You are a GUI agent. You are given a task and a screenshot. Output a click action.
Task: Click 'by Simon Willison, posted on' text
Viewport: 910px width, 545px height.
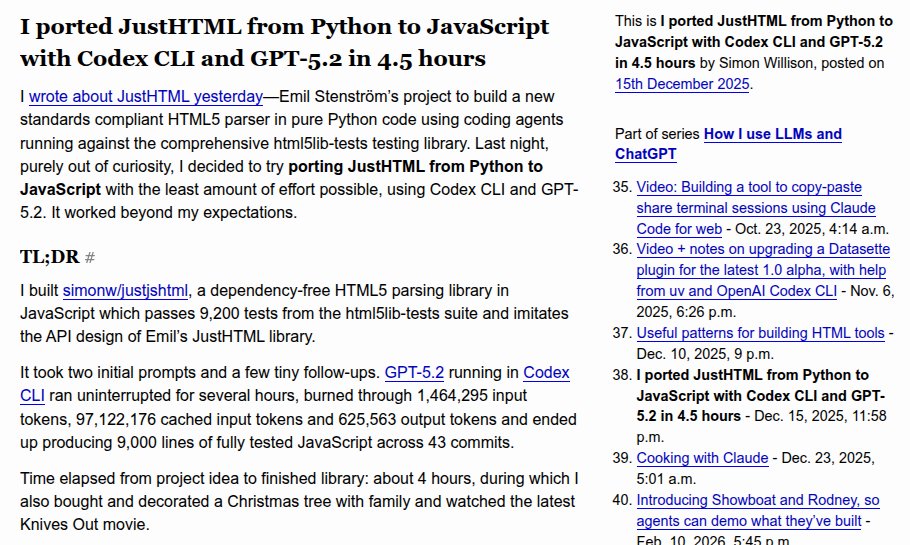(x=792, y=63)
